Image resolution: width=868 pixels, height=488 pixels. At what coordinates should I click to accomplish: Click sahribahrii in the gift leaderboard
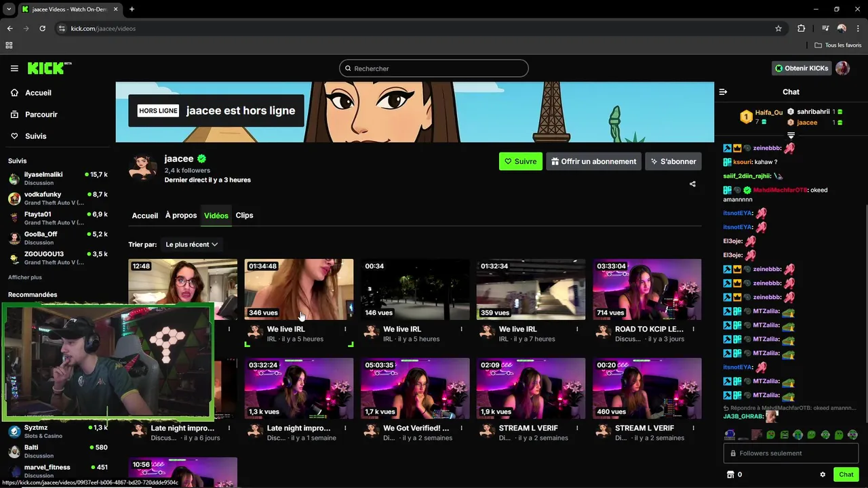(x=813, y=112)
